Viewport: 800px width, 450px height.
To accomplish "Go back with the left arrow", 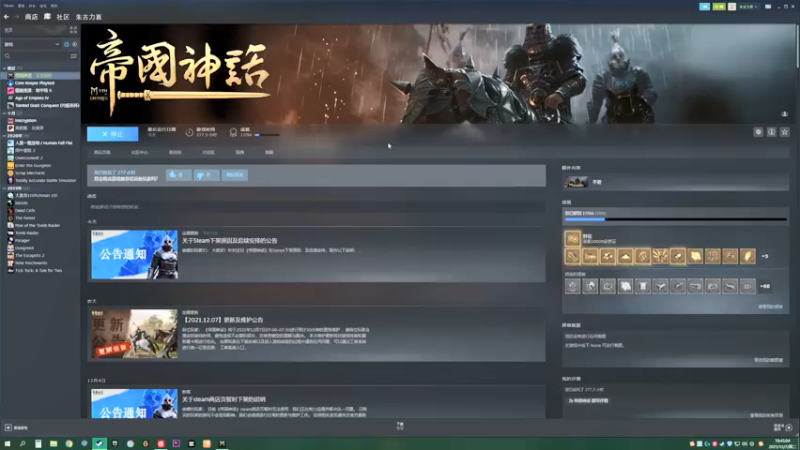I will 6,17.
